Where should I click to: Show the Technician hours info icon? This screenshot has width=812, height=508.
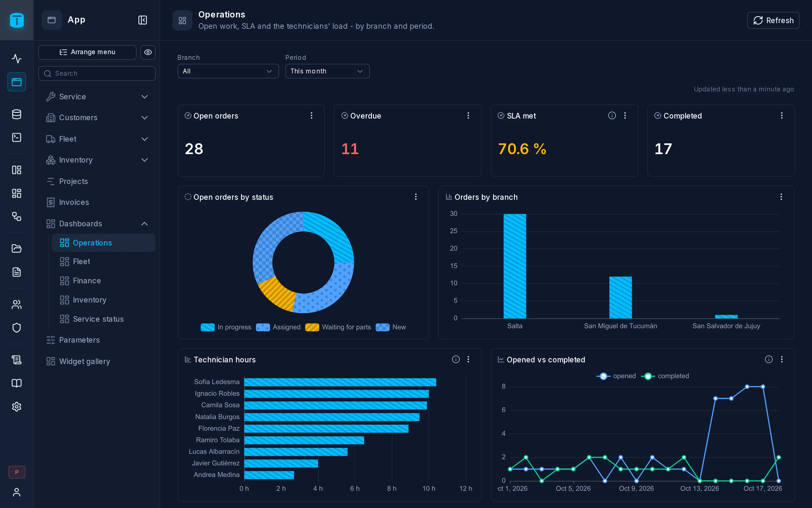coord(456,360)
